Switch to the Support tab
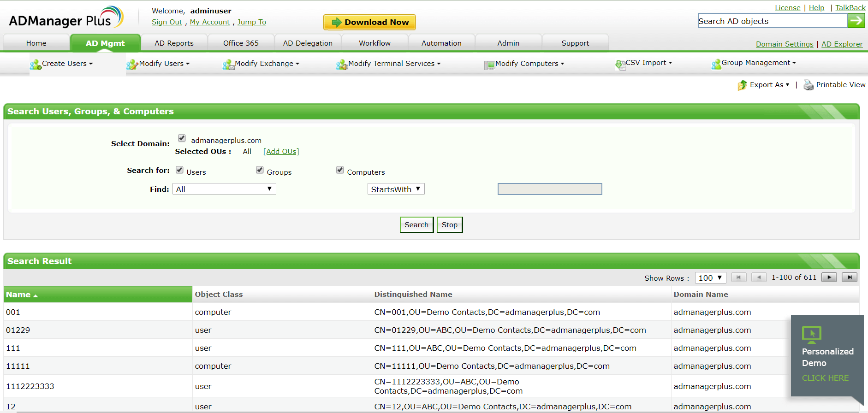868x413 pixels. [x=576, y=43]
